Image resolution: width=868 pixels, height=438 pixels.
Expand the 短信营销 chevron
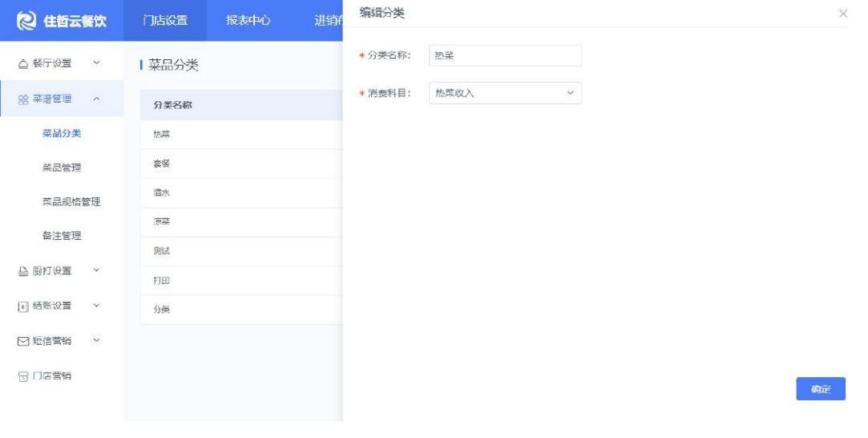point(96,340)
